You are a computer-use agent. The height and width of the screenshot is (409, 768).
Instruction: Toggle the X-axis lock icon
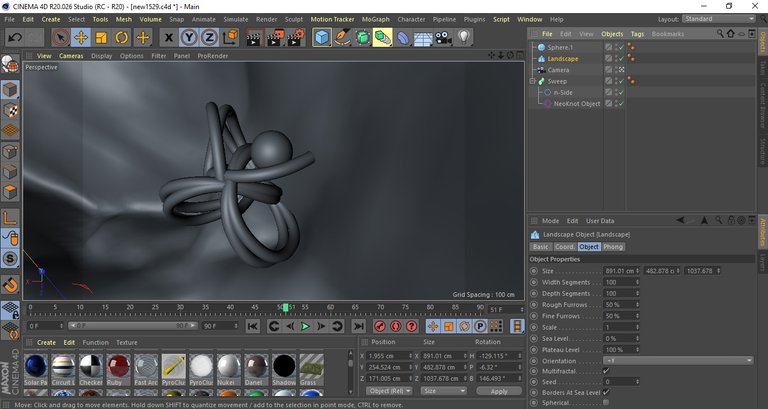(168, 37)
